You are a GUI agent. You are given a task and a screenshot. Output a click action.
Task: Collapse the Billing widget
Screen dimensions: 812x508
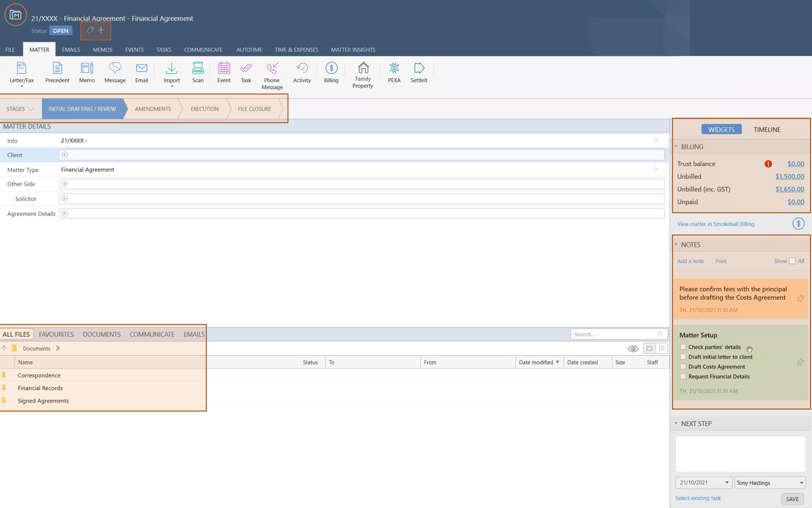pyautogui.click(x=676, y=147)
